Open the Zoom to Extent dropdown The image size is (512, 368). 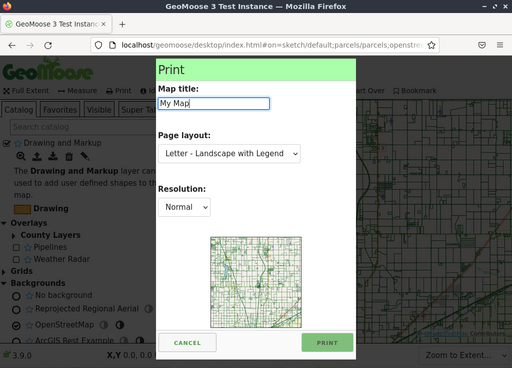(x=465, y=355)
